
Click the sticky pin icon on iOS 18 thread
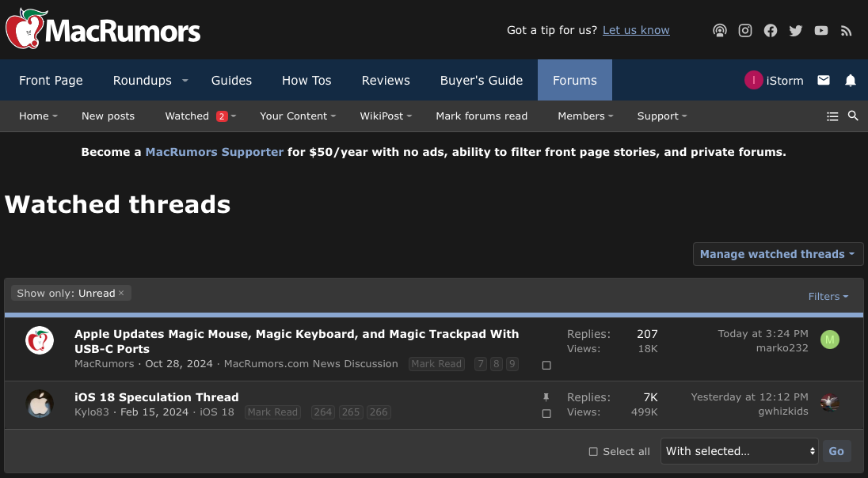tap(546, 397)
